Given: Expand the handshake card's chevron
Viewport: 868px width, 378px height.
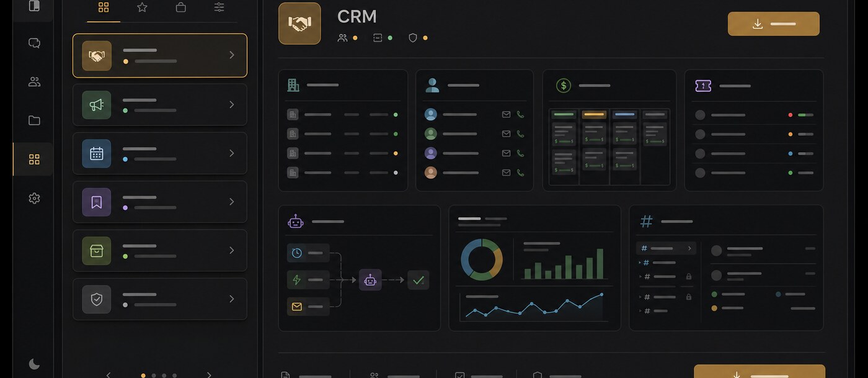Looking at the screenshot, I should tap(231, 55).
